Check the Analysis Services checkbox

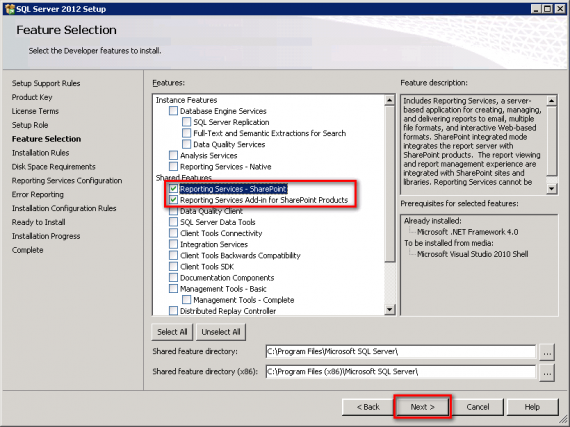173,156
